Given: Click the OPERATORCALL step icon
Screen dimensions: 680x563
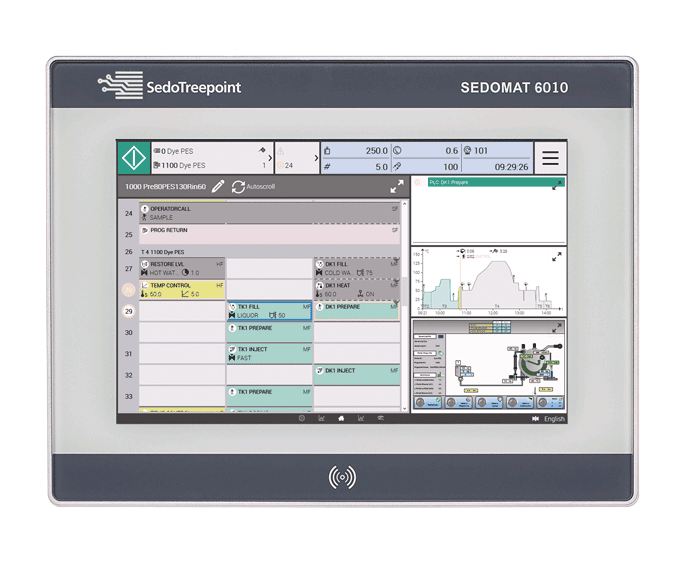Looking at the screenshot, I should click(x=145, y=209).
